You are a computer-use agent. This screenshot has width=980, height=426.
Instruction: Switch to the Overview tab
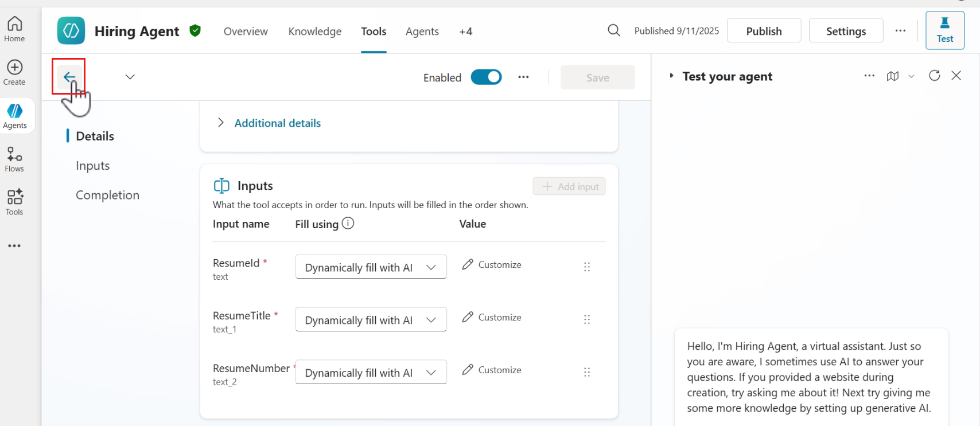(x=246, y=32)
